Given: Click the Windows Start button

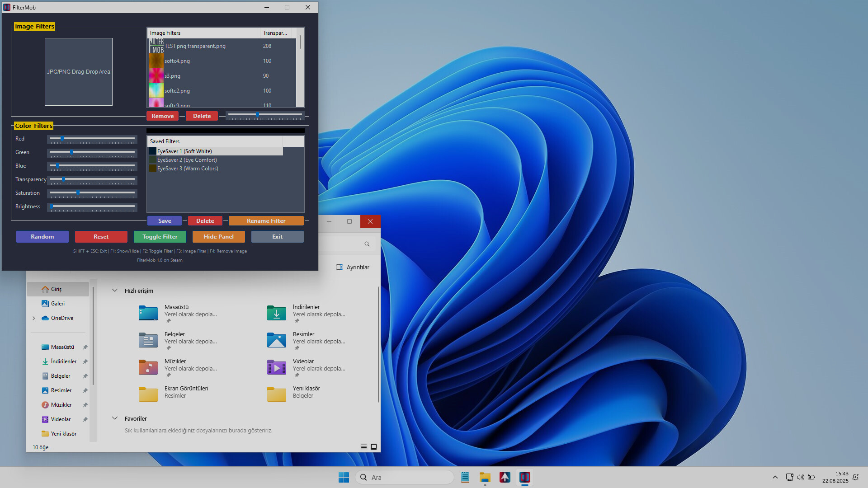Looking at the screenshot, I should pos(344,477).
